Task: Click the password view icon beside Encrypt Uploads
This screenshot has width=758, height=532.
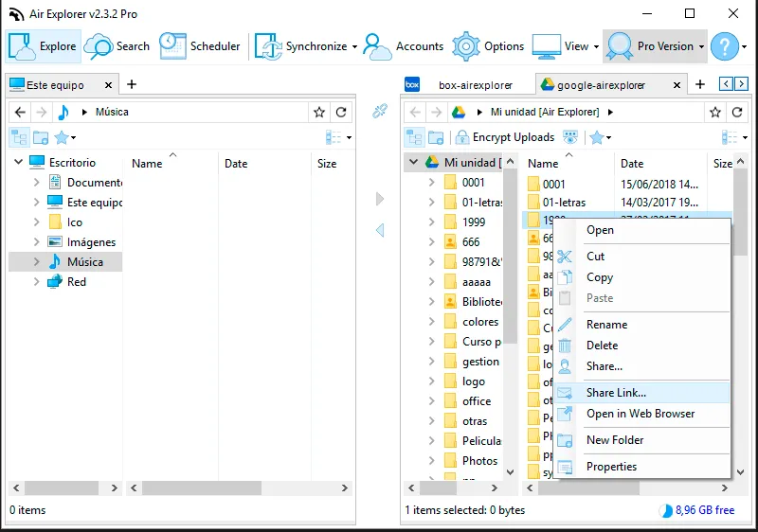Action: click(x=570, y=137)
